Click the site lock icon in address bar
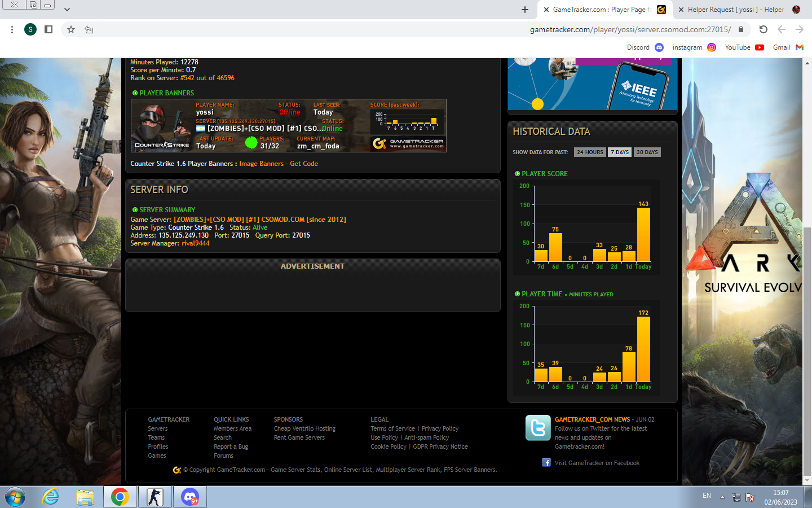This screenshot has height=508, width=812. [x=741, y=29]
